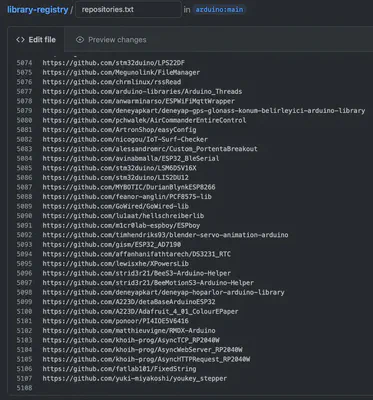Click the fatlab101/FixedString line
Image resolution: width=373 pixels, height=400 pixels.
point(119,369)
